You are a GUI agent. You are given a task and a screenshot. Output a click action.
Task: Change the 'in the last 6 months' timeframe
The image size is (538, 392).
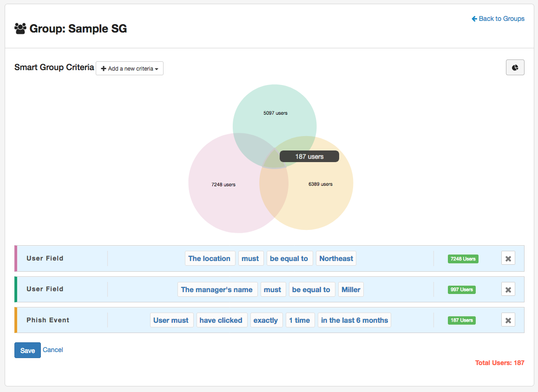tap(354, 320)
